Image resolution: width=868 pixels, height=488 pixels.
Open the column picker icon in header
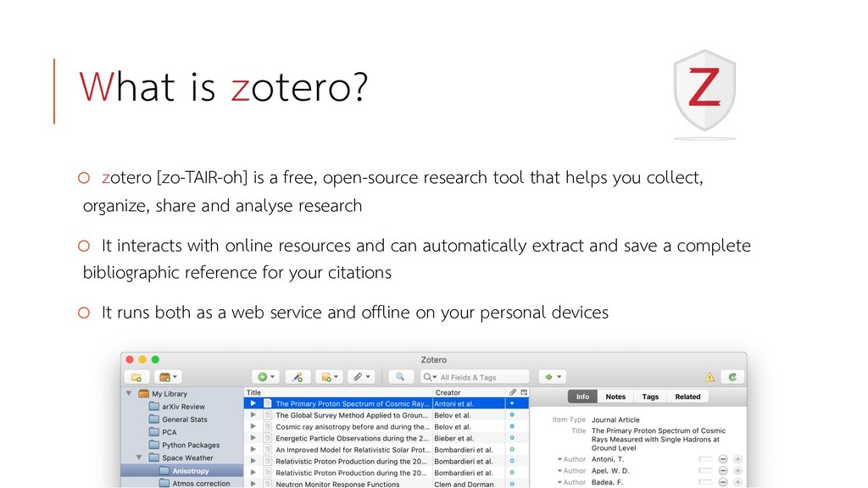coord(524,392)
